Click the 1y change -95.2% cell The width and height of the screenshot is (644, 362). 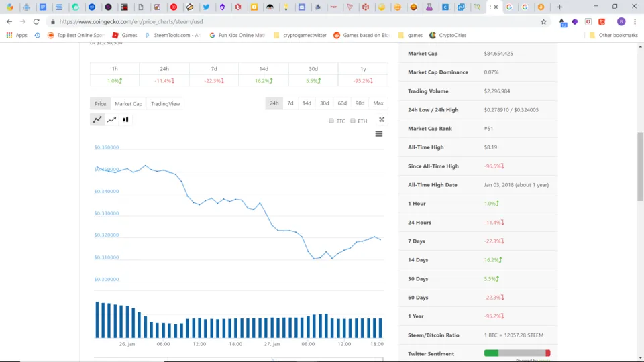pyautogui.click(x=363, y=81)
